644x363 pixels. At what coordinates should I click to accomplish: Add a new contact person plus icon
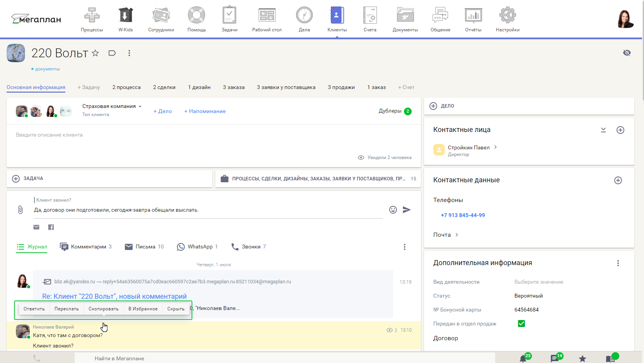pos(620,130)
